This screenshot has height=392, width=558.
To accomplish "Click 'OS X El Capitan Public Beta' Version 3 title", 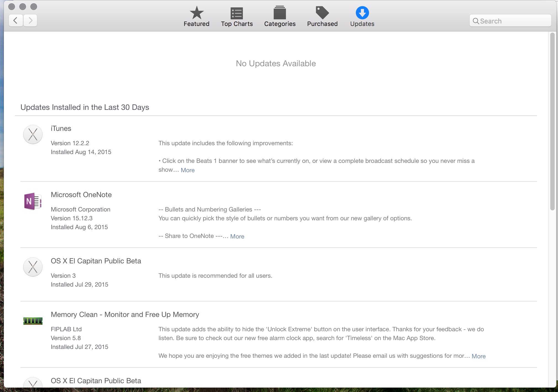I will click(x=96, y=261).
